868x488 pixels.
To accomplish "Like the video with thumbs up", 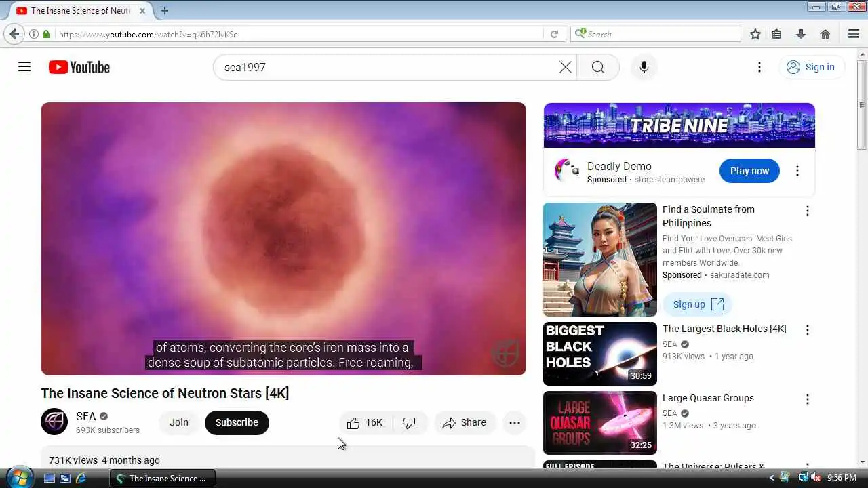I will click(365, 422).
